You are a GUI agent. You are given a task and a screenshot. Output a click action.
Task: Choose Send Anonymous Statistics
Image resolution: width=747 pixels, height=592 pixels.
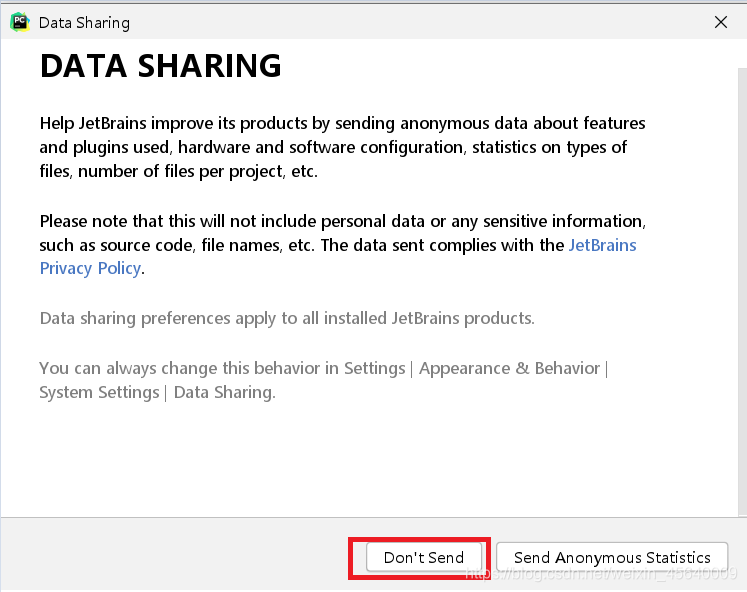(x=612, y=557)
